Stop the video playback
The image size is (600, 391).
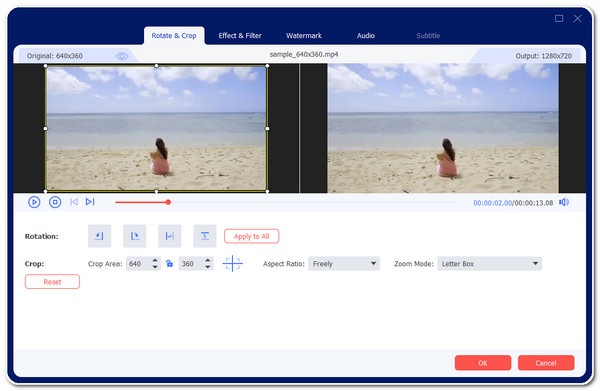(x=55, y=202)
